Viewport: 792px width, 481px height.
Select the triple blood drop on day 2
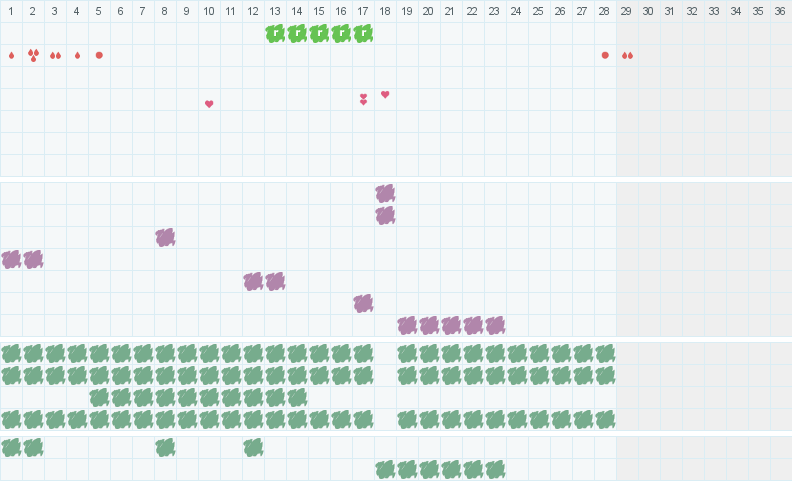tap(33, 56)
